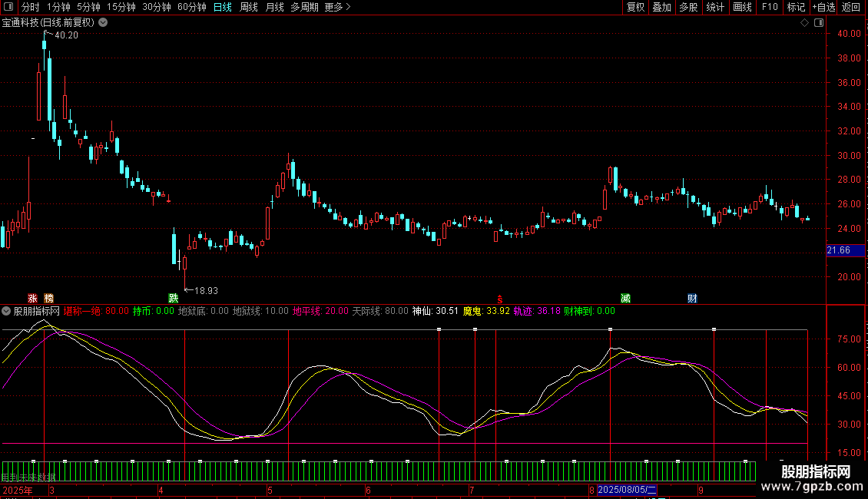Click the 21.66 price tag on axis
868x499 pixels.
tap(839, 250)
